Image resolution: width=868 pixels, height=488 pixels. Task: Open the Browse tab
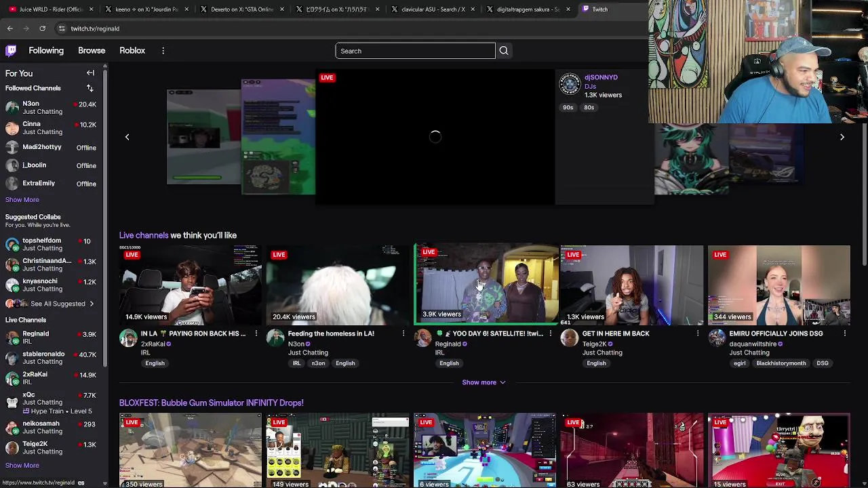(92, 51)
